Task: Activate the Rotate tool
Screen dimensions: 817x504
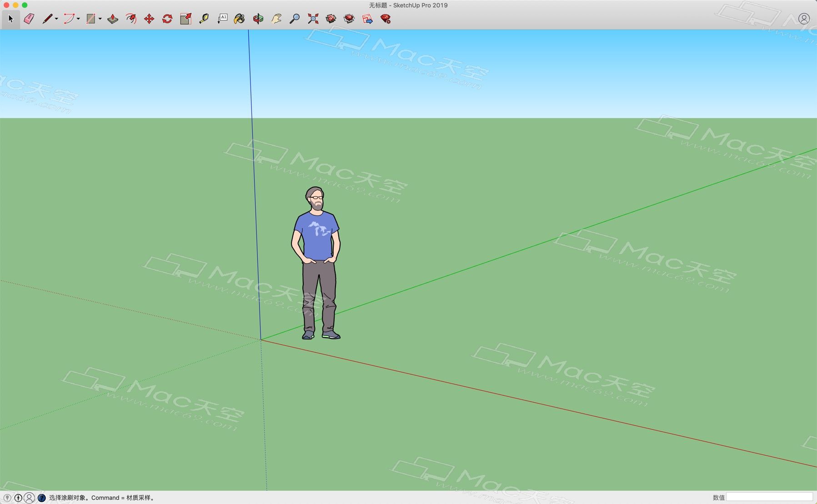Action: (167, 19)
